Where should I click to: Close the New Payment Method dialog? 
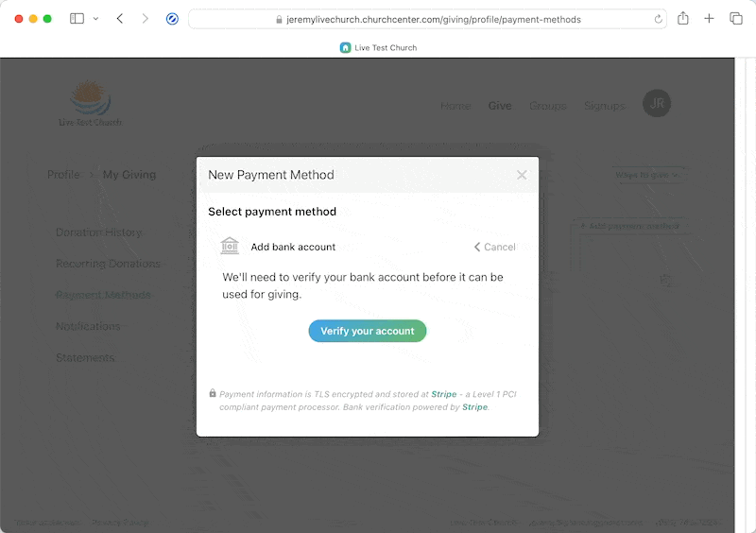click(522, 175)
